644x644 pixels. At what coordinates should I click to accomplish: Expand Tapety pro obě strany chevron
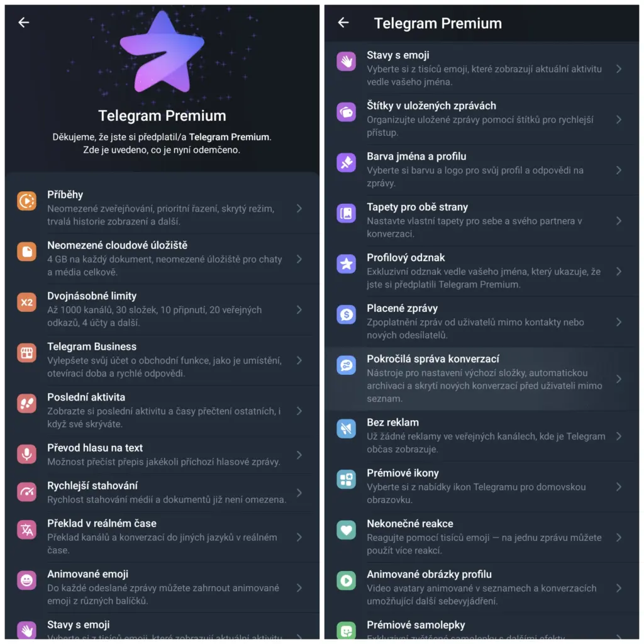(619, 221)
